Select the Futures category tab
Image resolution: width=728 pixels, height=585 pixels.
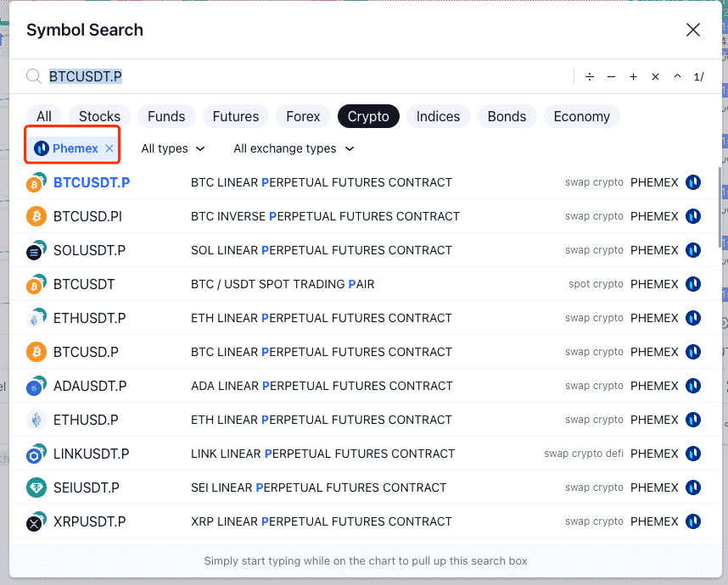235,116
